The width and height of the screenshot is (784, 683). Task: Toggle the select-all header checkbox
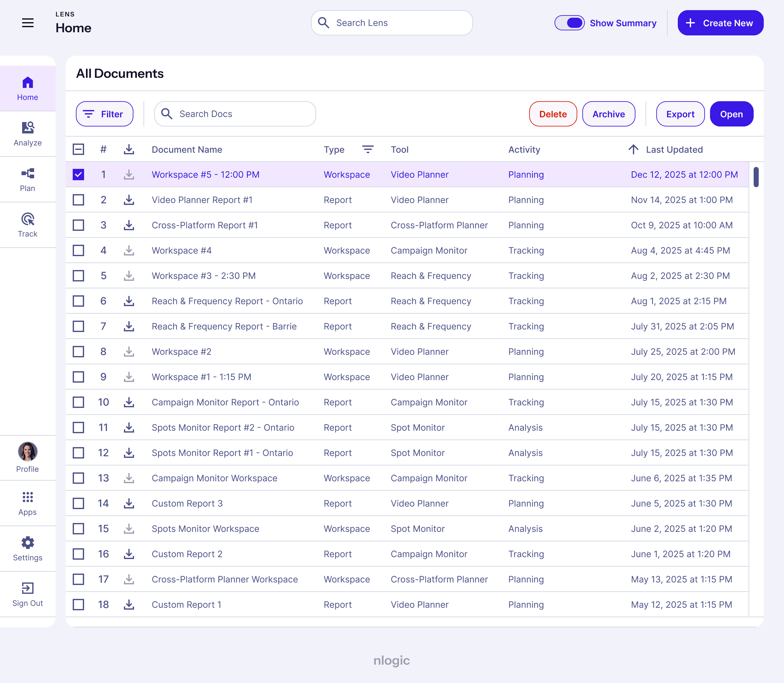[x=78, y=149]
